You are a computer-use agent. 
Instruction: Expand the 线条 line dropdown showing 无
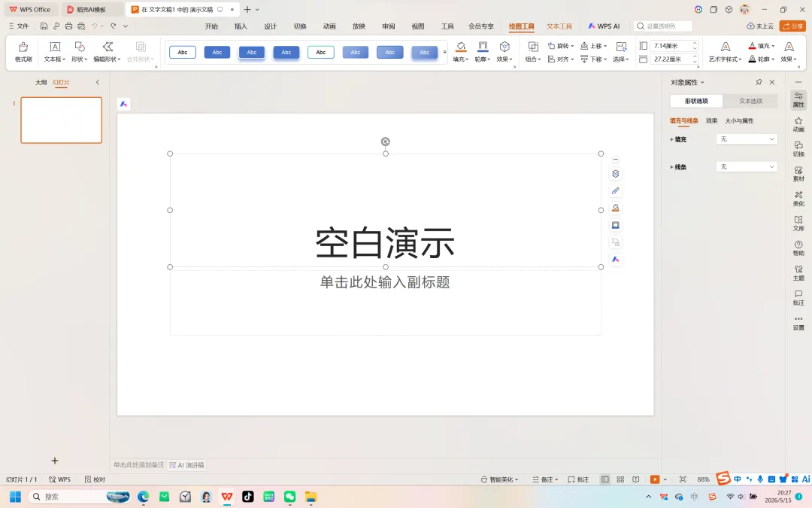747,166
